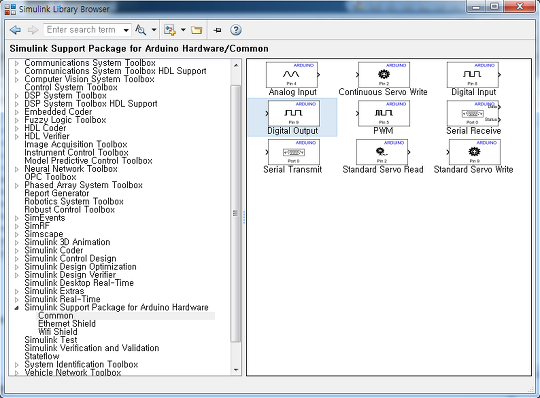Select the Digital Input block

(x=474, y=79)
